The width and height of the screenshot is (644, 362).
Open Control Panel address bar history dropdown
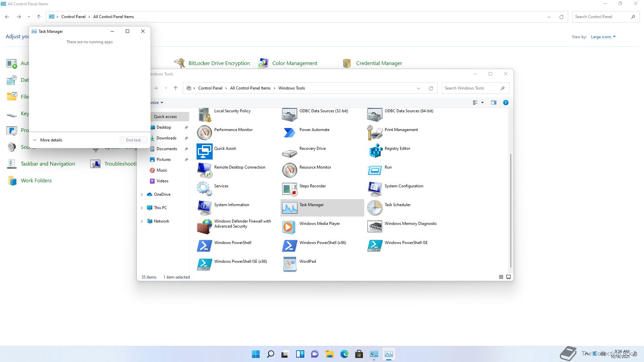[549, 17]
